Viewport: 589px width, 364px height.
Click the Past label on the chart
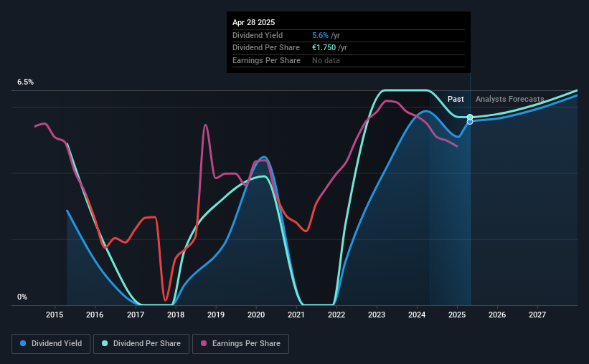[x=456, y=99]
